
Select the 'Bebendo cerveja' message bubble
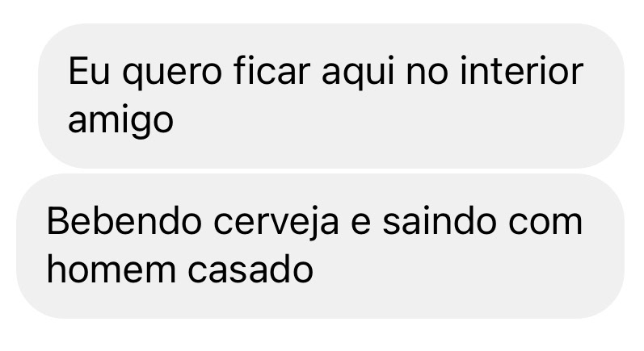point(320,246)
